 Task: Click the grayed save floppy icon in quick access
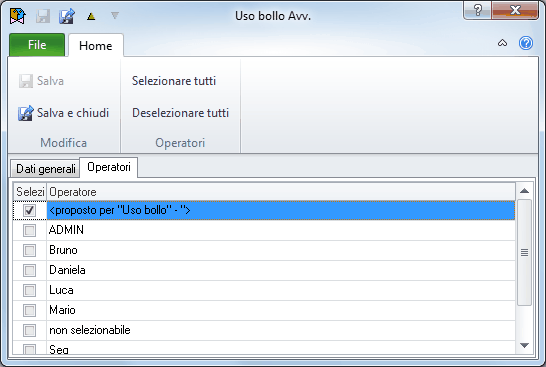[x=43, y=16]
